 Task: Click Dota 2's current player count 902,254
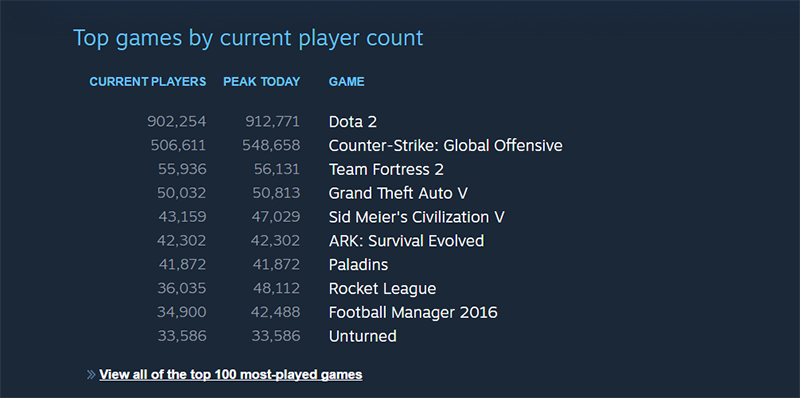click(x=177, y=121)
